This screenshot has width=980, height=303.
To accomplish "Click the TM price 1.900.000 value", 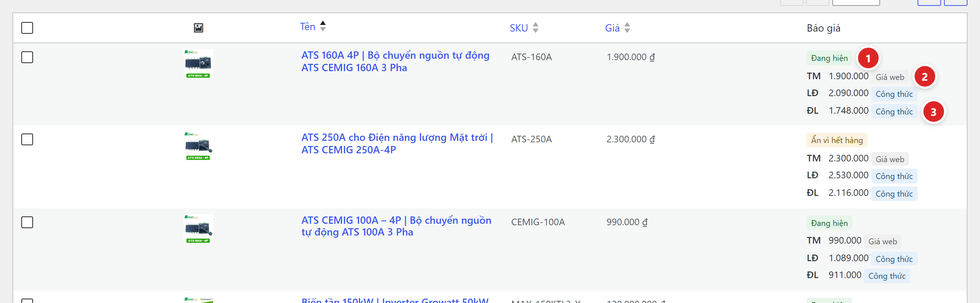I will click(x=848, y=76).
